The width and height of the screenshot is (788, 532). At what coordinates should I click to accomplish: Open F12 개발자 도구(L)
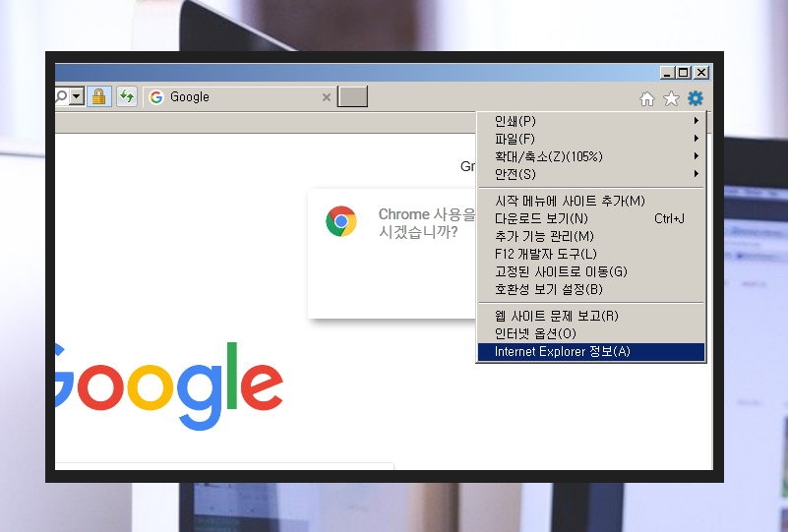coord(590,254)
